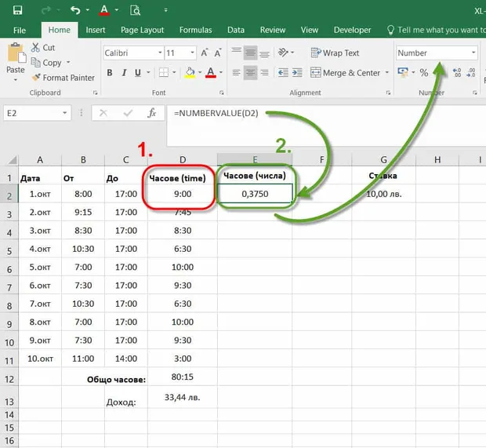This screenshot has height=448, width=486.
Task: Click the Cut scissors icon
Action: click(x=35, y=48)
